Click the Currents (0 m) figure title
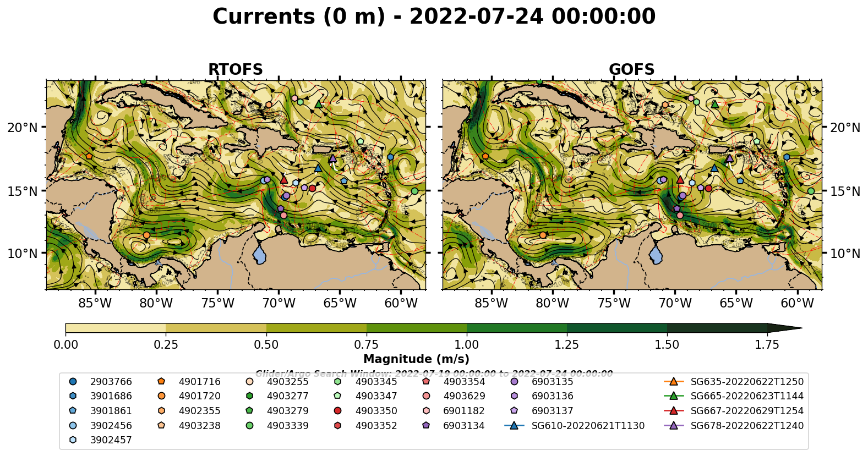Viewport: 868px width, 456px height. 434,17
